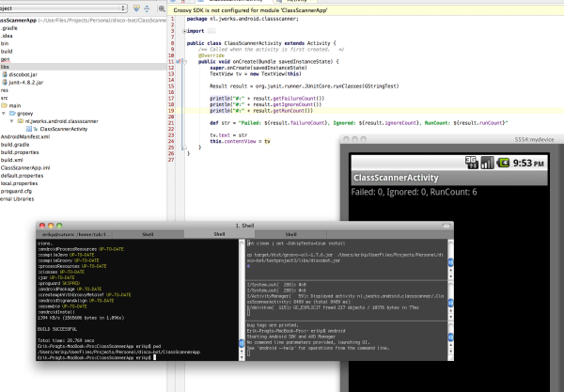Click the nl.jworks.android.classscanner package icon

click(21, 121)
